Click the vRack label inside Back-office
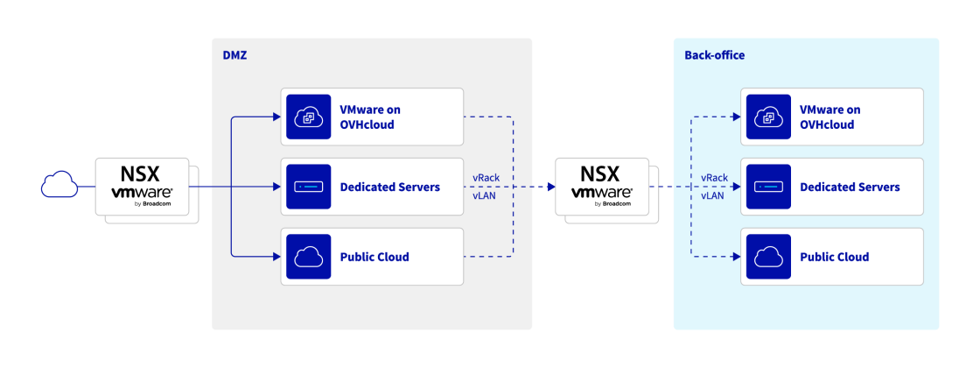This screenshot has width=980, height=368. 714,178
